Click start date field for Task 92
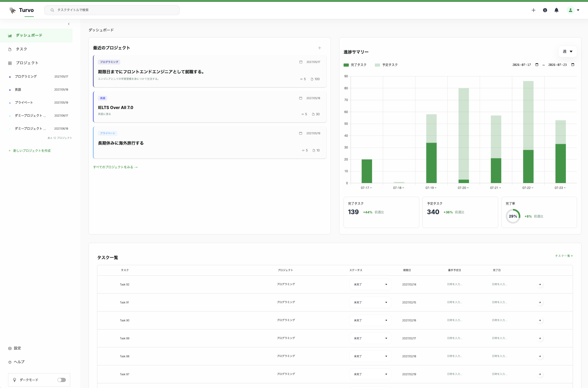Screen dimensions: 588x388 click(455, 284)
